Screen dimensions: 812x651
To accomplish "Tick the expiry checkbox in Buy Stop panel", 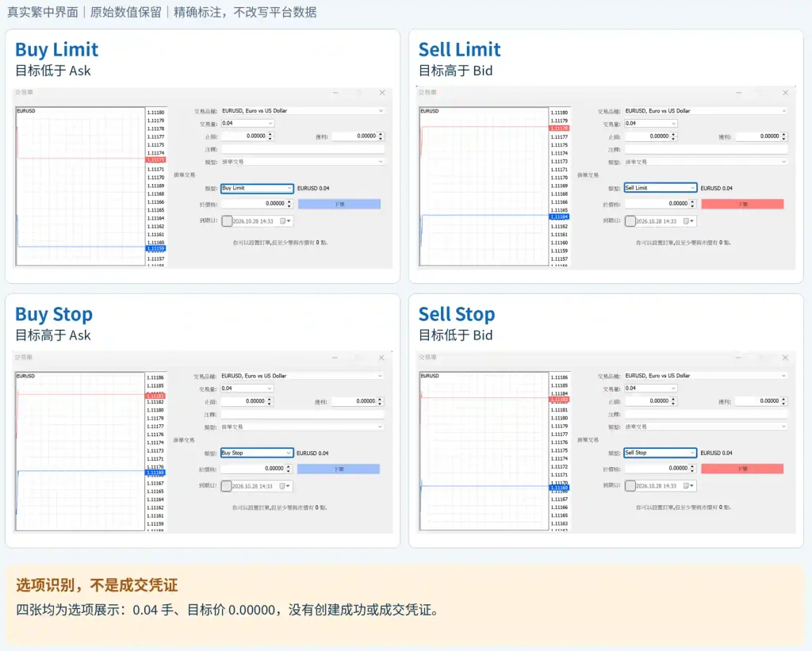I will 226,486.
